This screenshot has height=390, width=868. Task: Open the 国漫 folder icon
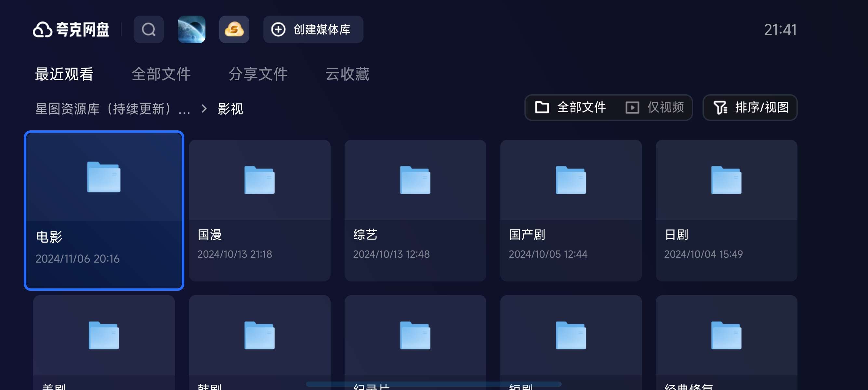pyautogui.click(x=259, y=180)
